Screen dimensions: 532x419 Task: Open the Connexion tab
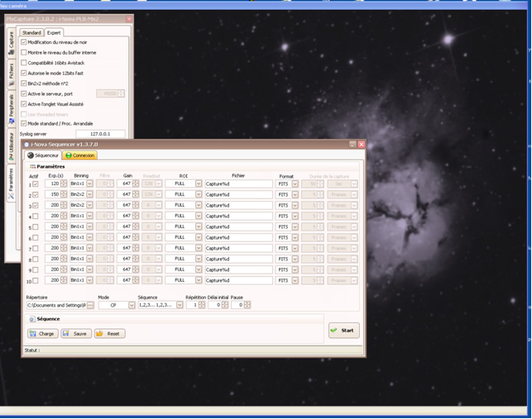80,155
